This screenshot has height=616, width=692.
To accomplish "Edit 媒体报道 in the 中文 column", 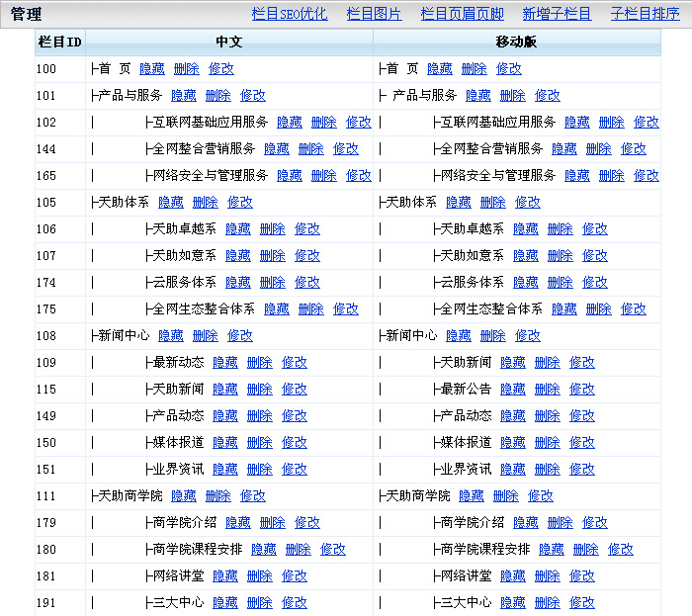I will (x=295, y=443).
